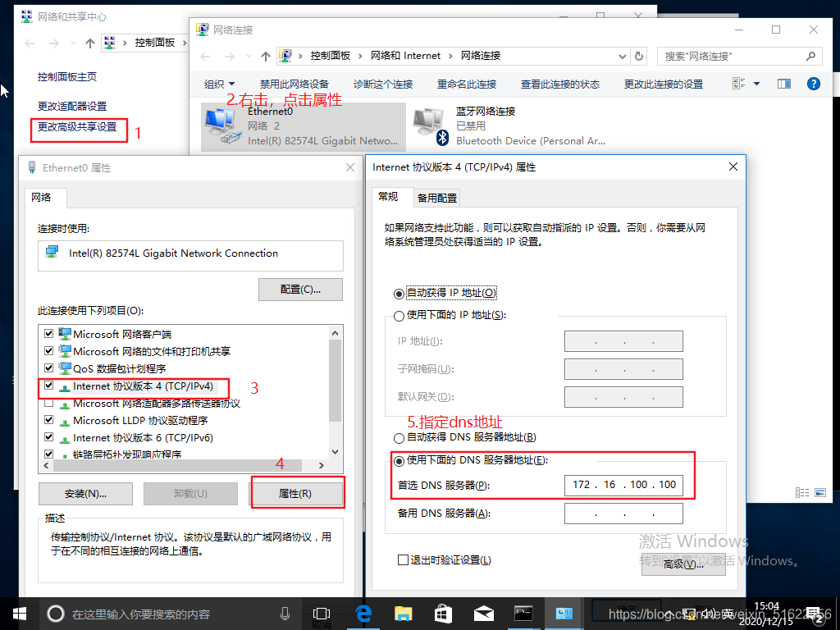Screen dimensions: 840x630
Task: Toggle Microsoft LLDP 协议驱动程序 checkbox
Action: point(48,420)
